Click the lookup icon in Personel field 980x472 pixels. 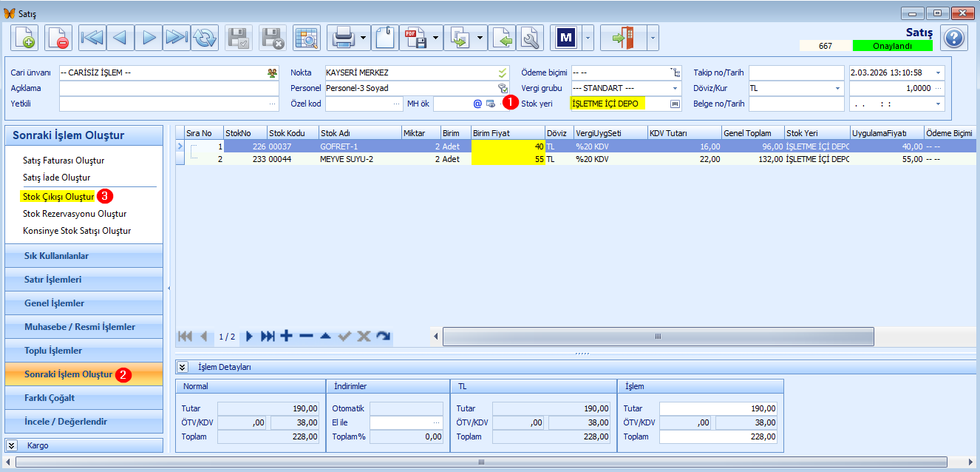(x=503, y=88)
